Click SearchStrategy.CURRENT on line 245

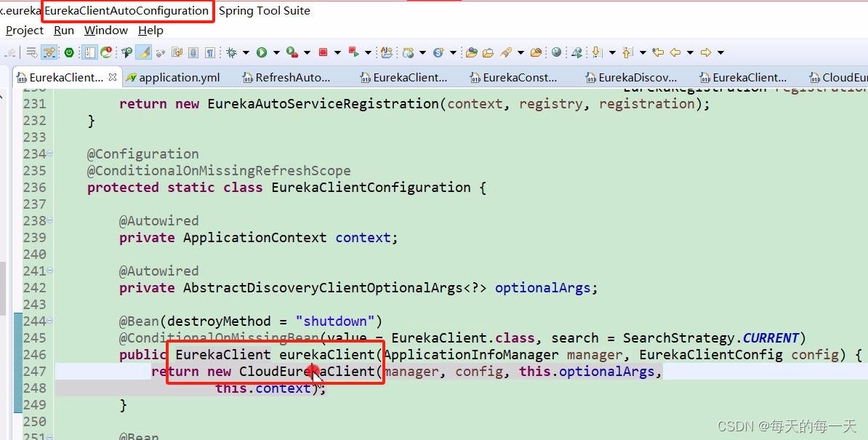pyautogui.click(x=711, y=338)
